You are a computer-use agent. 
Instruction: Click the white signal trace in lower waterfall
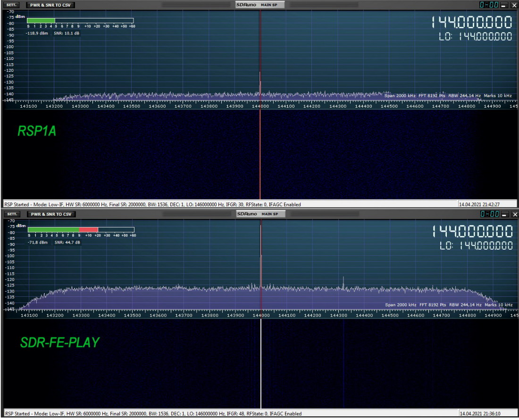coord(261,364)
